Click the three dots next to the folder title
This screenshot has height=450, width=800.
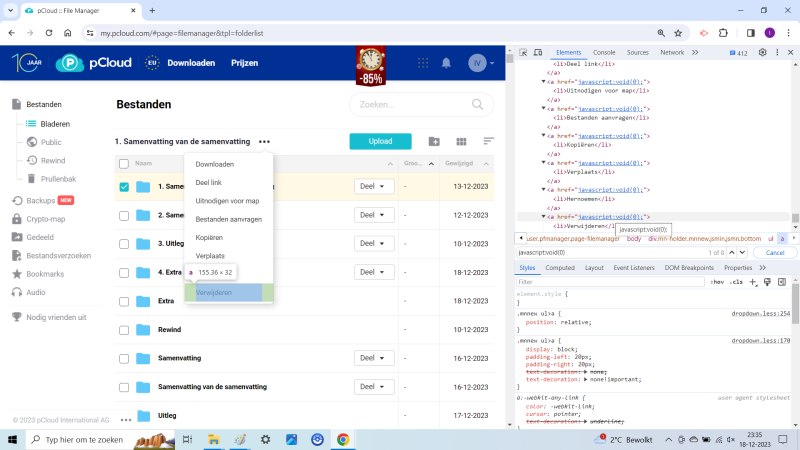(x=264, y=142)
